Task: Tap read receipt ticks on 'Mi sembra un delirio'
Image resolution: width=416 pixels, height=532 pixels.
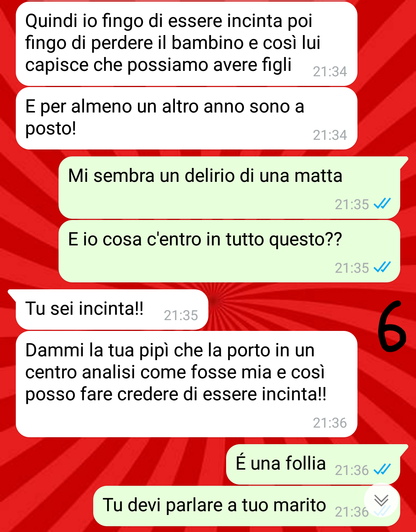Action: click(x=382, y=203)
